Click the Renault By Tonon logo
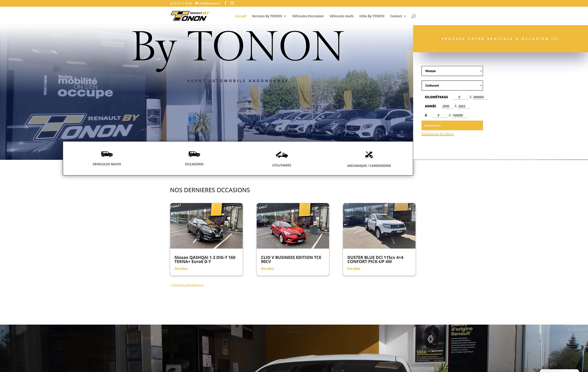Viewport: 588px width, 372px height. point(190,16)
